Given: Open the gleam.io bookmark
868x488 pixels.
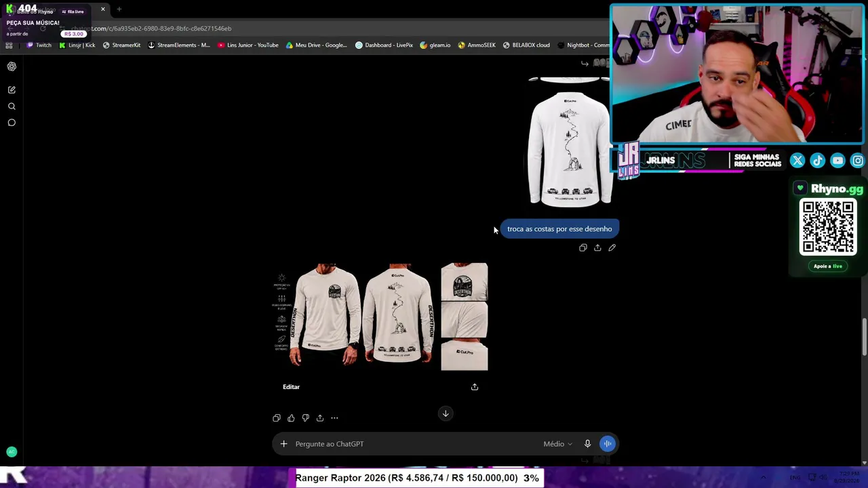Looking at the screenshot, I should pyautogui.click(x=435, y=45).
